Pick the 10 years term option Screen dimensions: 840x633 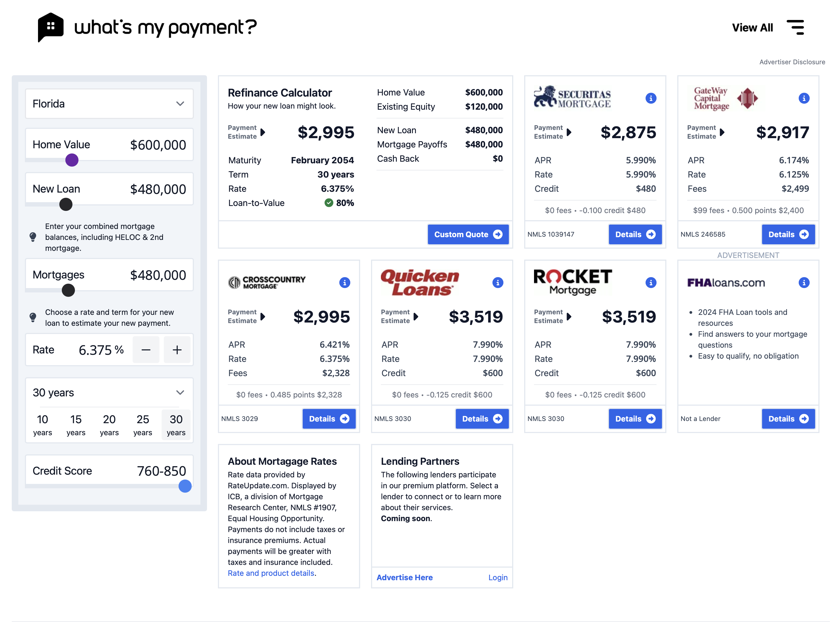[43, 425]
